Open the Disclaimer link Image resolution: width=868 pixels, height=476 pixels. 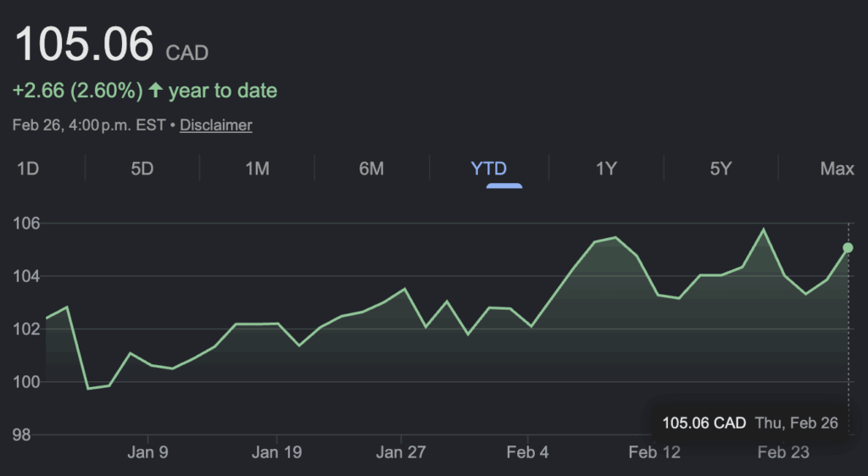pos(215,125)
